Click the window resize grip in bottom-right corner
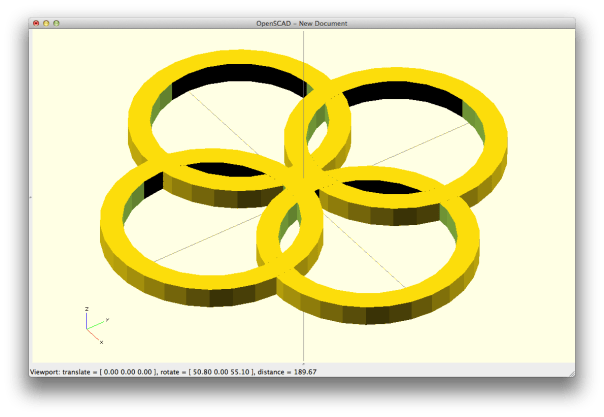 [x=572, y=373]
